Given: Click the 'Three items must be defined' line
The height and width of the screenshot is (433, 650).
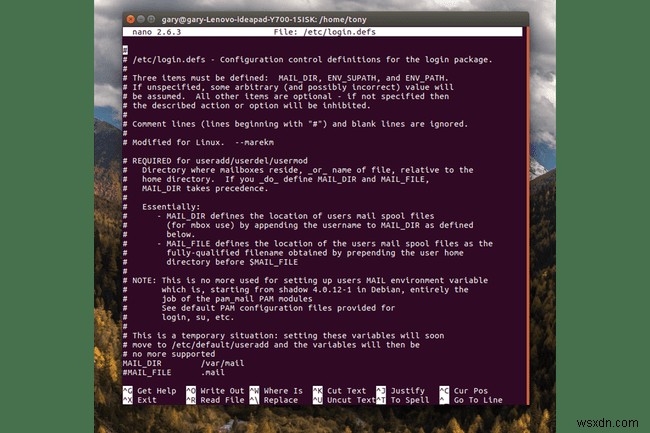Looking at the screenshot, I should pos(286,78).
